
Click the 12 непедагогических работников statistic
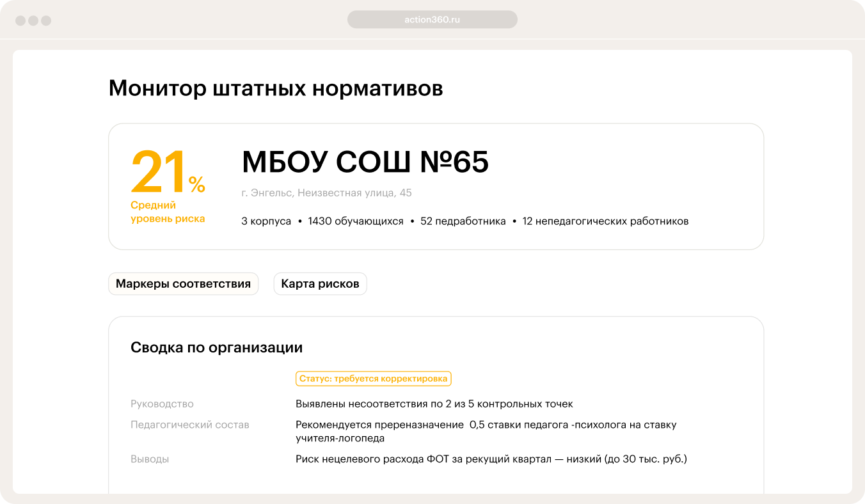[605, 221]
